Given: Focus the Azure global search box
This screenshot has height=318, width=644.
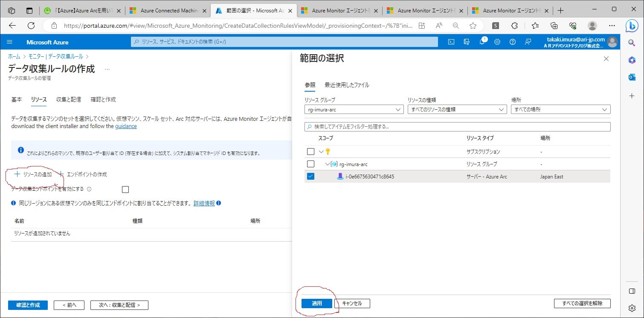Looking at the screenshot, I should 284,42.
